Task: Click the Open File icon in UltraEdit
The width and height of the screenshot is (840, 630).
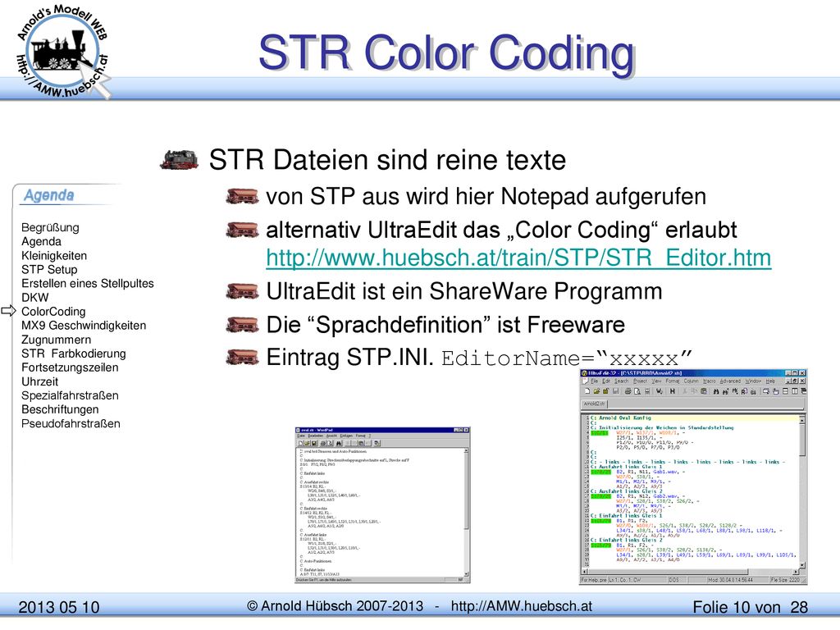Action: (596, 391)
